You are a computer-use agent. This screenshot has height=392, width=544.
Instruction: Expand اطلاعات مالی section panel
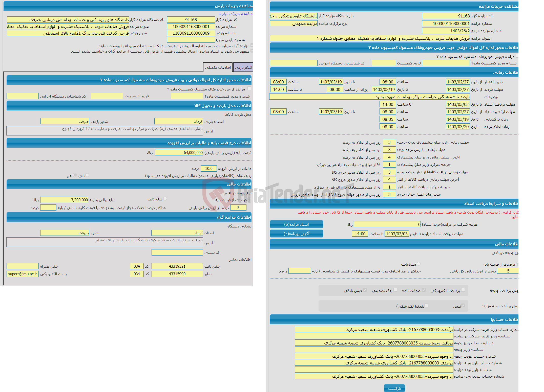click(405, 244)
